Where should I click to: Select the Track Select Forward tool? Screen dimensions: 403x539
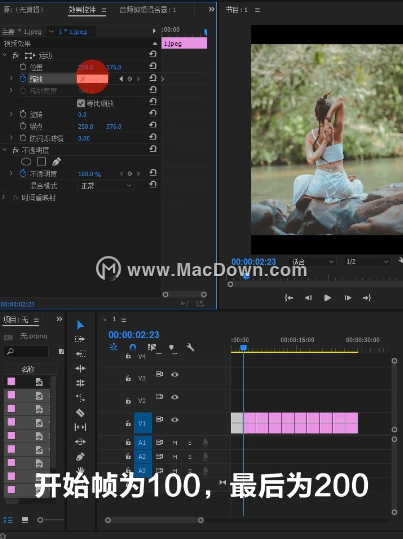pos(80,339)
